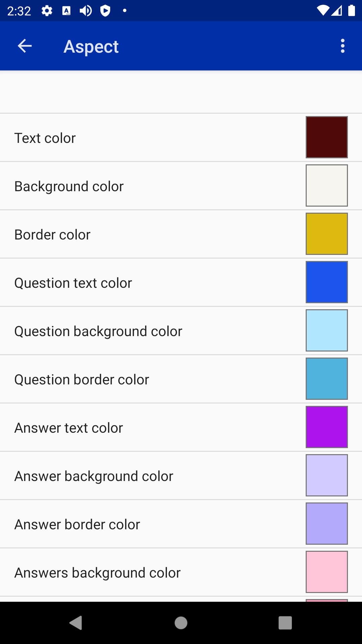
Task: Pick the yellow Border color swatch
Action: coord(327,234)
